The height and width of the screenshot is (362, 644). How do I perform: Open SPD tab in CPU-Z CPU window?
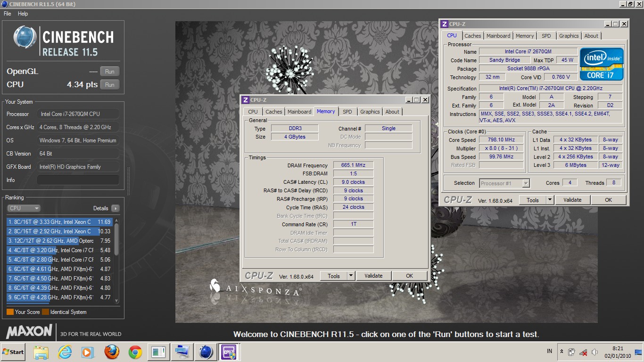pyautogui.click(x=546, y=36)
